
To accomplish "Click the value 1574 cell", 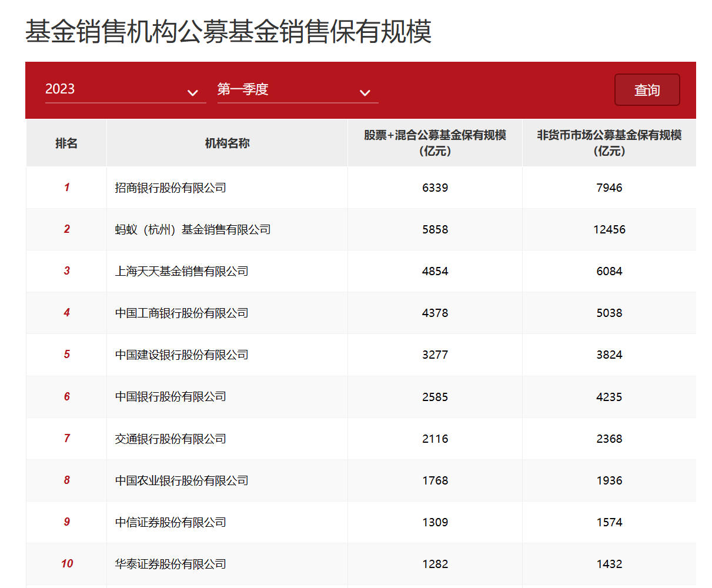I will [x=609, y=523].
